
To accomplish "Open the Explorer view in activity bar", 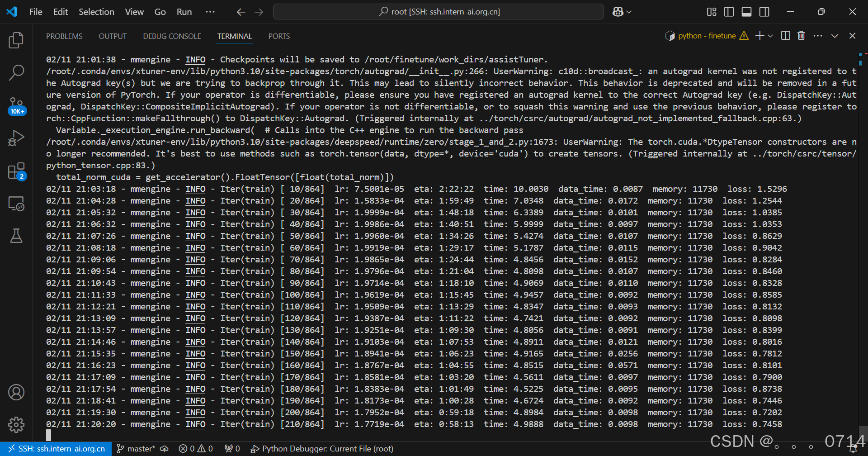I will click(x=16, y=40).
